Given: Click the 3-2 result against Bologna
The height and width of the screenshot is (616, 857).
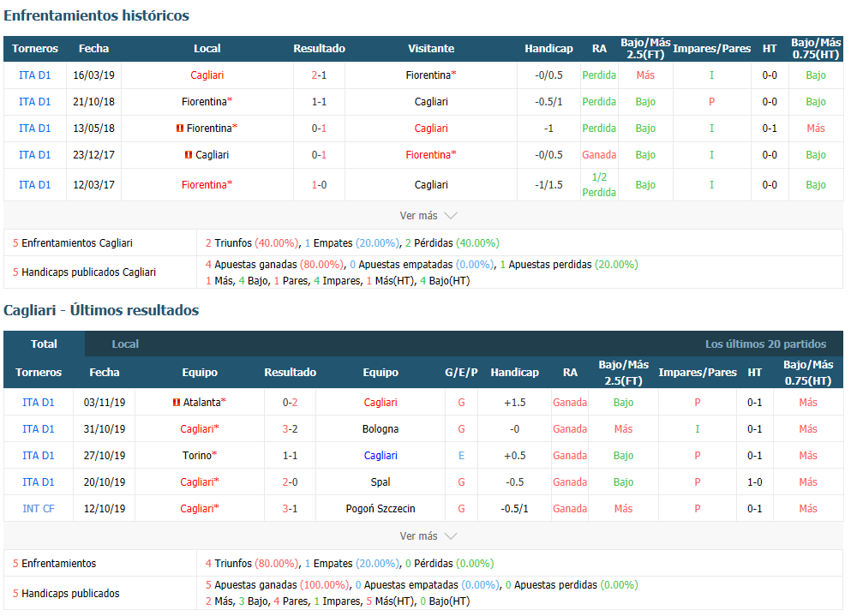Looking at the screenshot, I should pyautogui.click(x=291, y=429).
